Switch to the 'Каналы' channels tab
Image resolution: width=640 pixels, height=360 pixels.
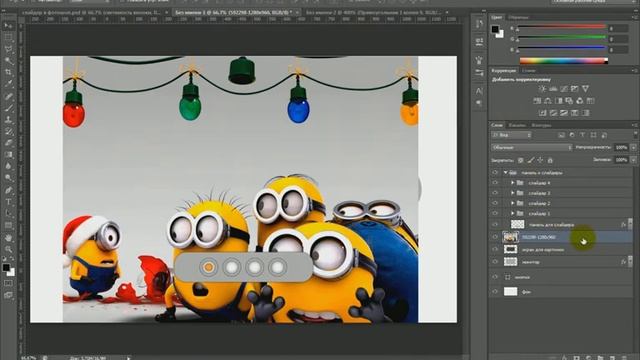[x=518, y=125]
